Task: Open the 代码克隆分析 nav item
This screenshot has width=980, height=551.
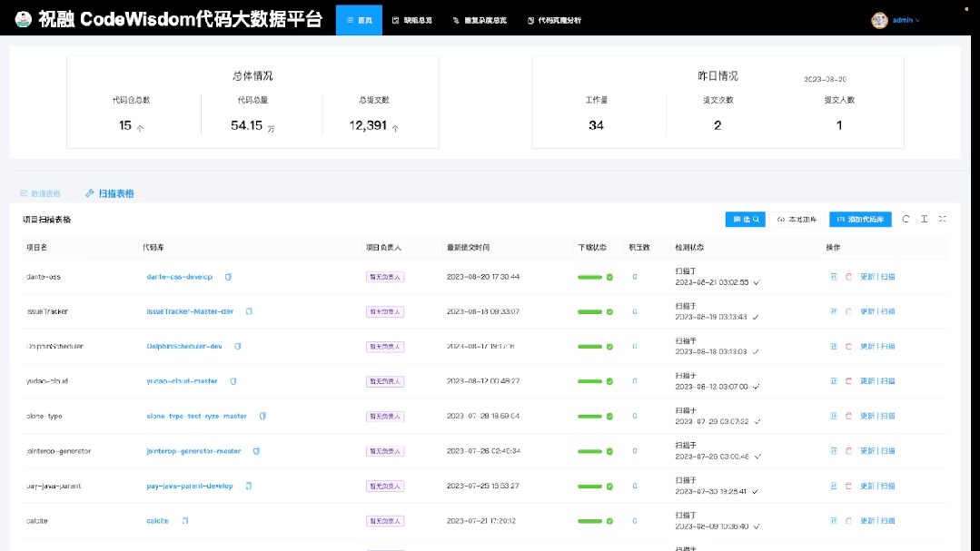Action: pyautogui.click(x=554, y=20)
